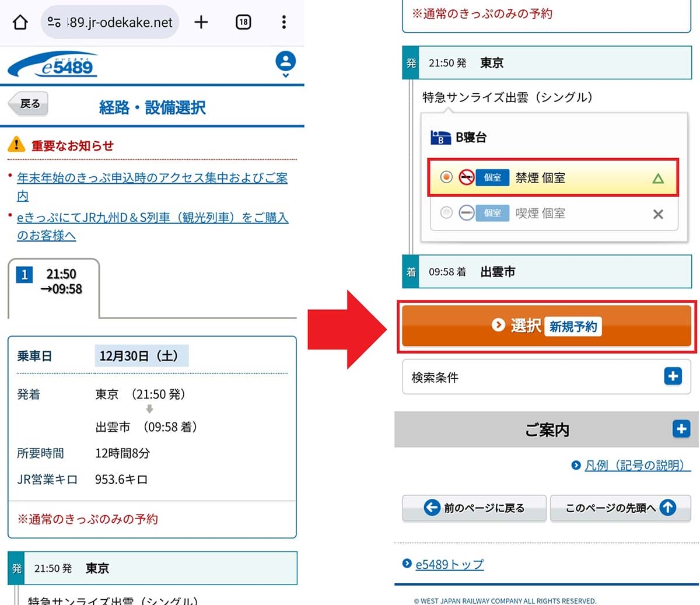Open the 凡例（記号の説明） link
The height and width of the screenshot is (605, 700).
[x=633, y=465]
